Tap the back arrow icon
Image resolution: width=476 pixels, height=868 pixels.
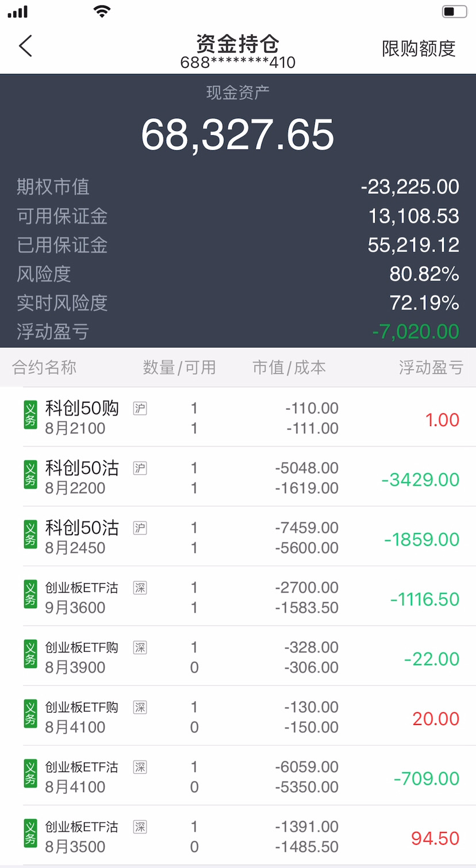point(25,46)
